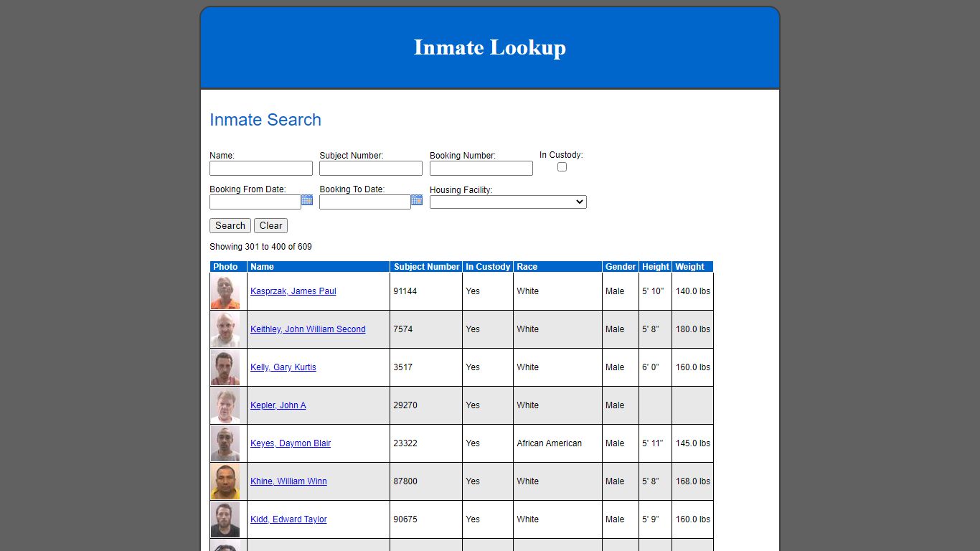Click the Height column header

point(655,267)
